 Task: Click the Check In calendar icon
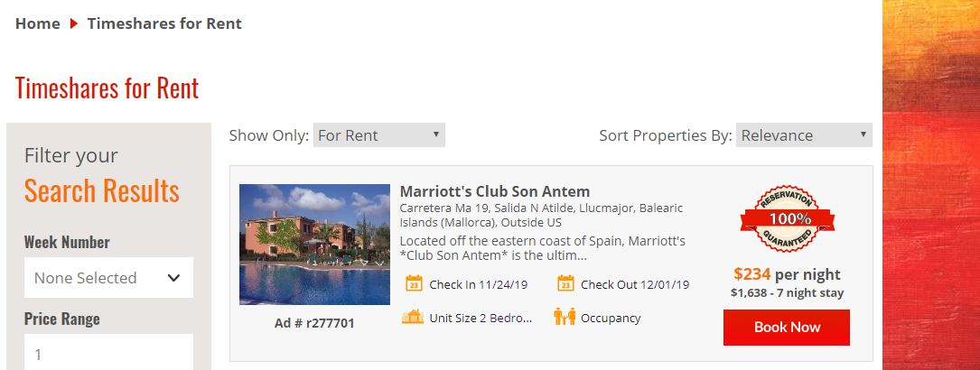(x=414, y=284)
